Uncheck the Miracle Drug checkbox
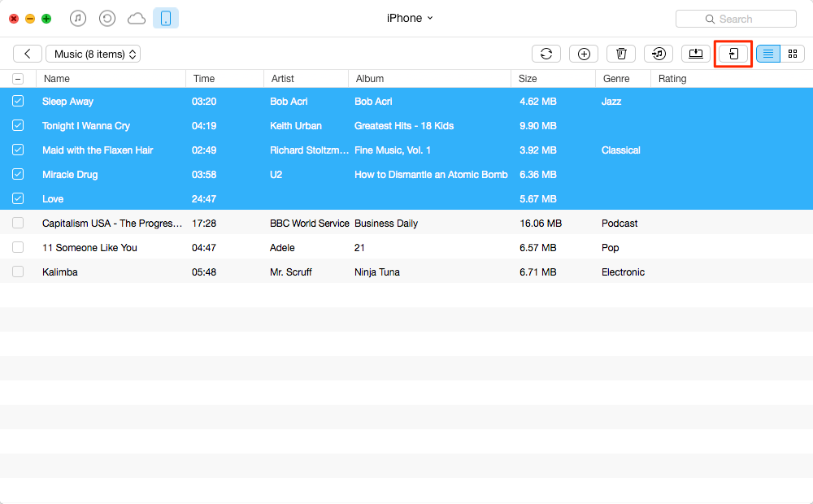This screenshot has width=813, height=504. (x=18, y=174)
